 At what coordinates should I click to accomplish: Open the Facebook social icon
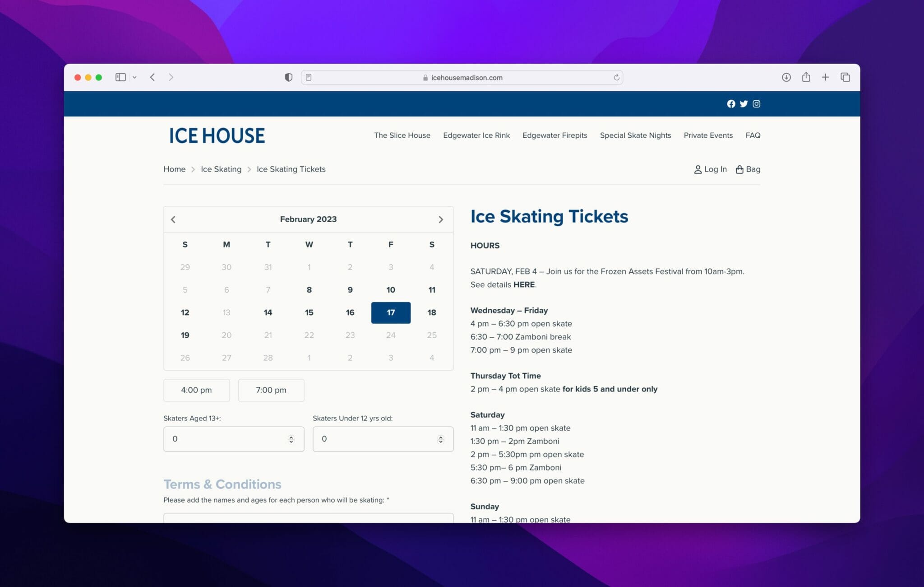tap(731, 104)
